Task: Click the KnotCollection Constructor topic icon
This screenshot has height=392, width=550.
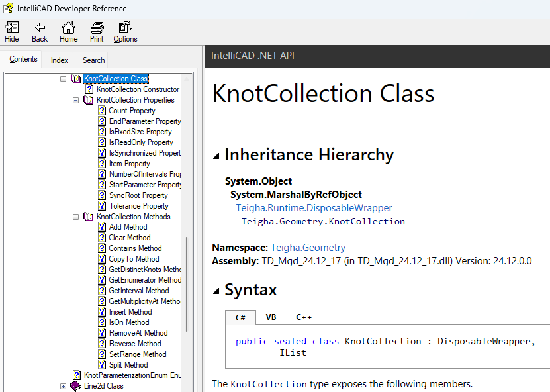Action: [89, 89]
